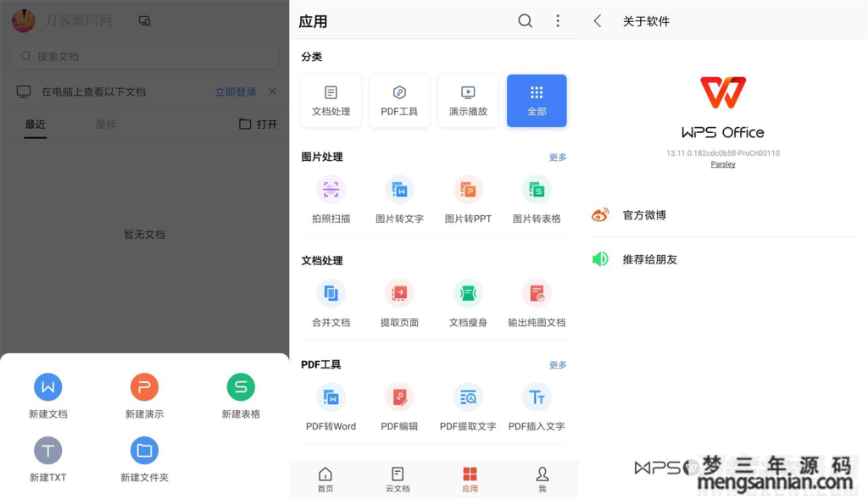Image resolution: width=868 pixels, height=499 pixels.
Task: Open 官方微博 official Weibo
Action: (723, 215)
